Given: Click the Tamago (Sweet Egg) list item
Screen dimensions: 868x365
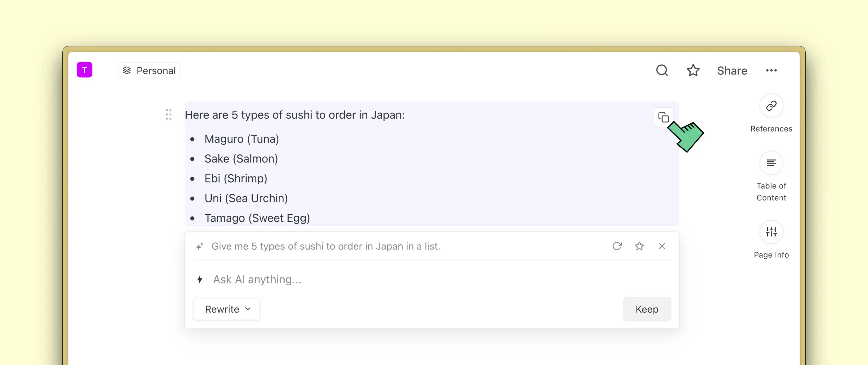Looking at the screenshot, I should point(257,218).
